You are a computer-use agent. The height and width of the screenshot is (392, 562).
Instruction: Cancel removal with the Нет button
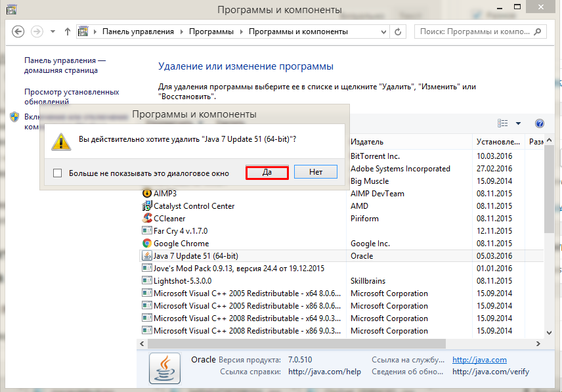tap(316, 172)
